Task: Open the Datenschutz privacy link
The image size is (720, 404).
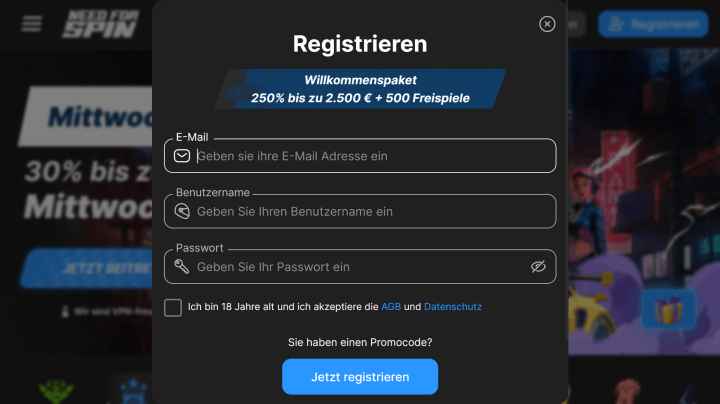Action: click(453, 307)
